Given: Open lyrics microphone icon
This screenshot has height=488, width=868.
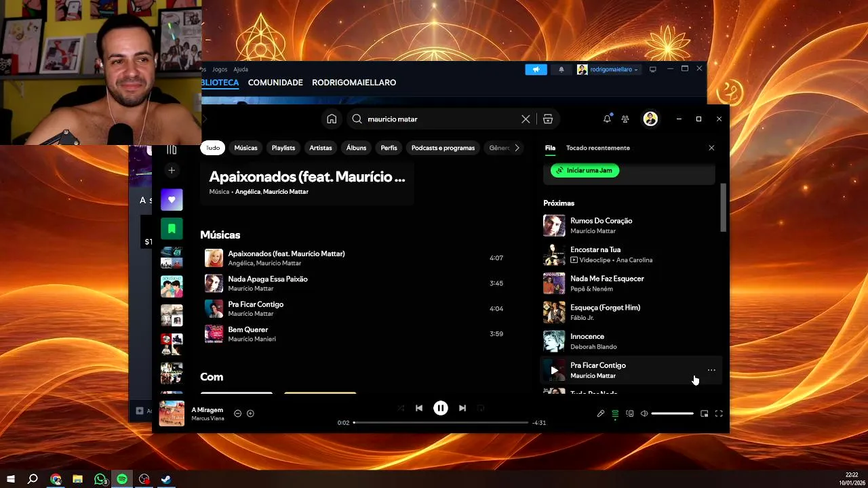Looking at the screenshot, I should tap(601, 413).
